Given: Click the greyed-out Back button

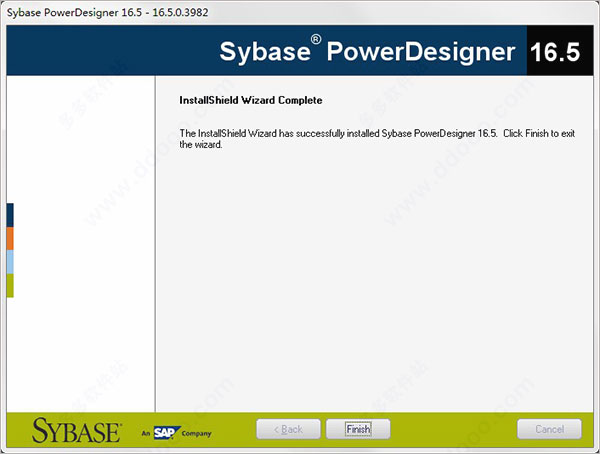Looking at the screenshot, I should (x=288, y=429).
